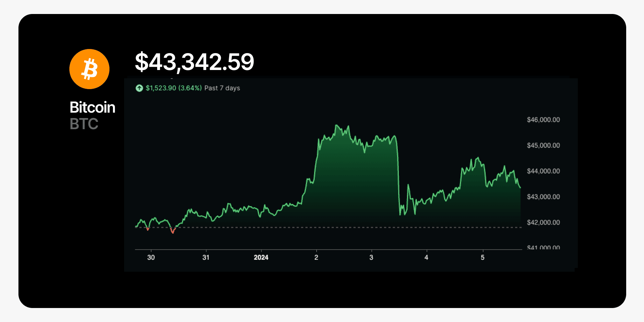
Task: Click the orange Bitcoin logo icon
Action: (x=89, y=69)
